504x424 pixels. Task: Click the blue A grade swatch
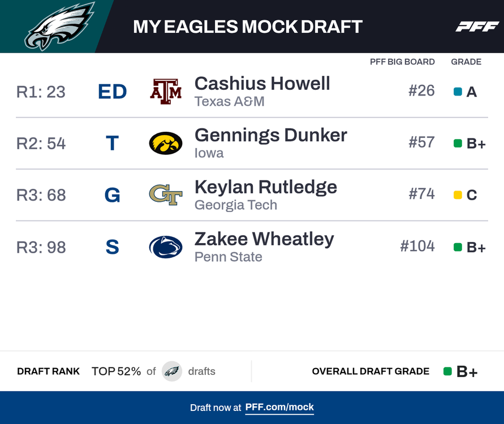458,92
